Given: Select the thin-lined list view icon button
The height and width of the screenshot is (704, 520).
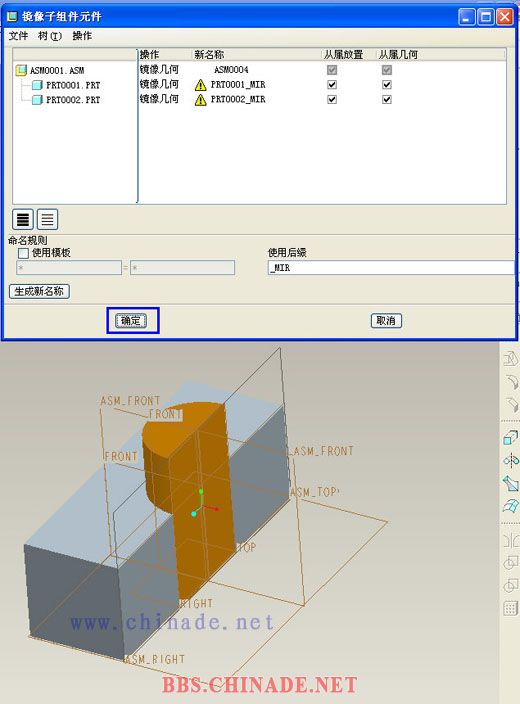Looking at the screenshot, I should click(x=47, y=220).
